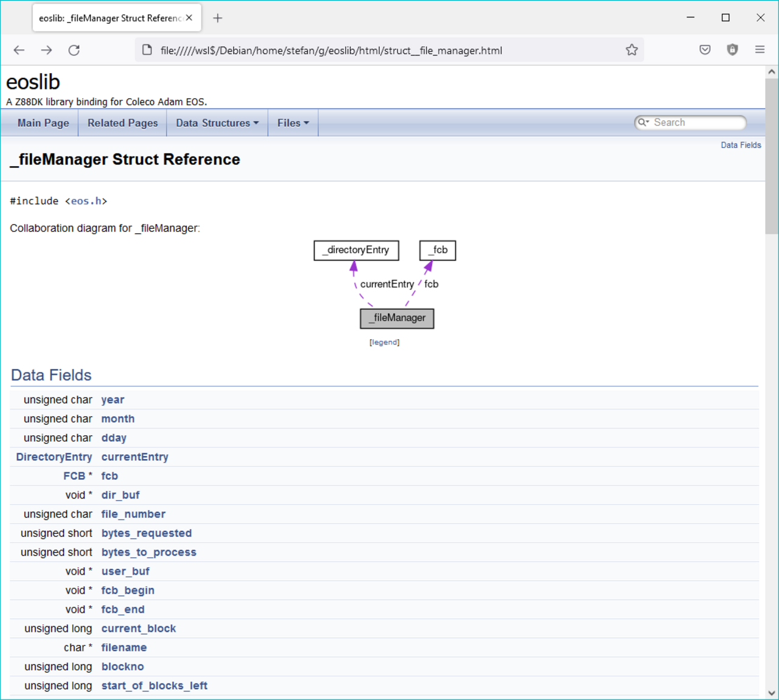
Task: Open the dday field link
Action: pyautogui.click(x=114, y=438)
